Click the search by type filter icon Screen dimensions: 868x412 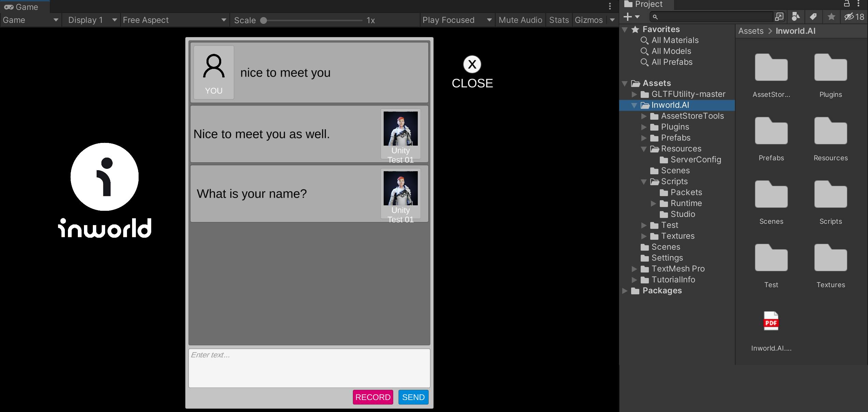coord(796,17)
